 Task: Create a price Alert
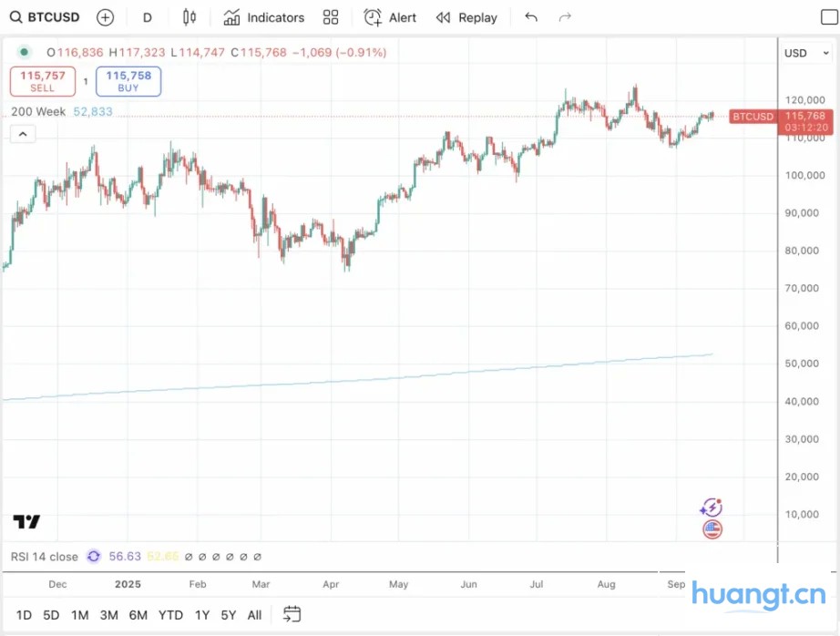tap(390, 17)
